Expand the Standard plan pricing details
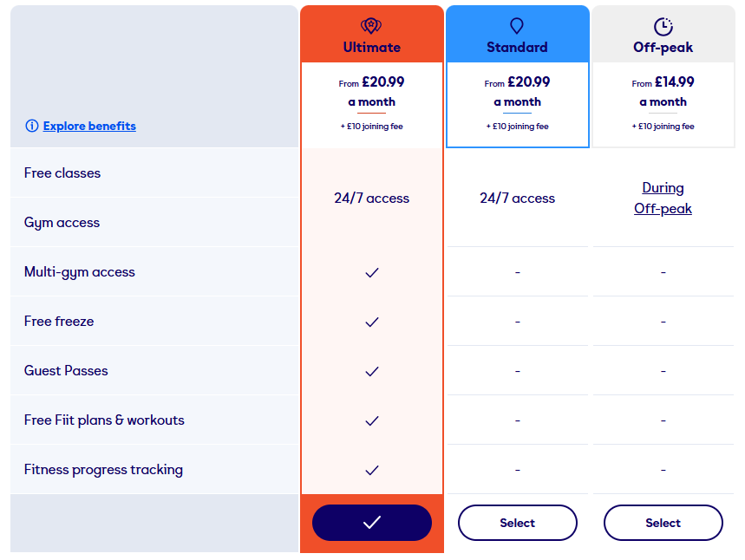 pos(517,102)
